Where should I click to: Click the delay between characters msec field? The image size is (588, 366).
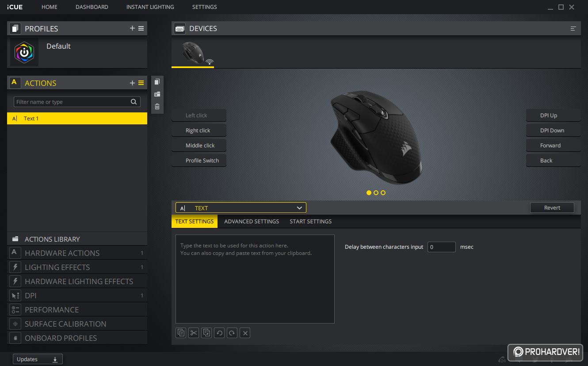(x=442, y=247)
